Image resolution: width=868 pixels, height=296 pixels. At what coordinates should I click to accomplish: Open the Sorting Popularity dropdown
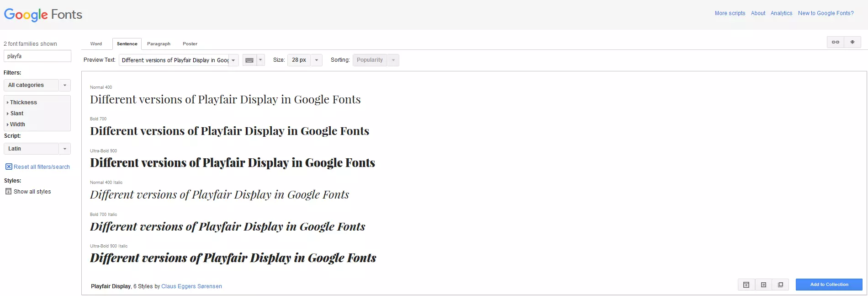click(x=376, y=60)
